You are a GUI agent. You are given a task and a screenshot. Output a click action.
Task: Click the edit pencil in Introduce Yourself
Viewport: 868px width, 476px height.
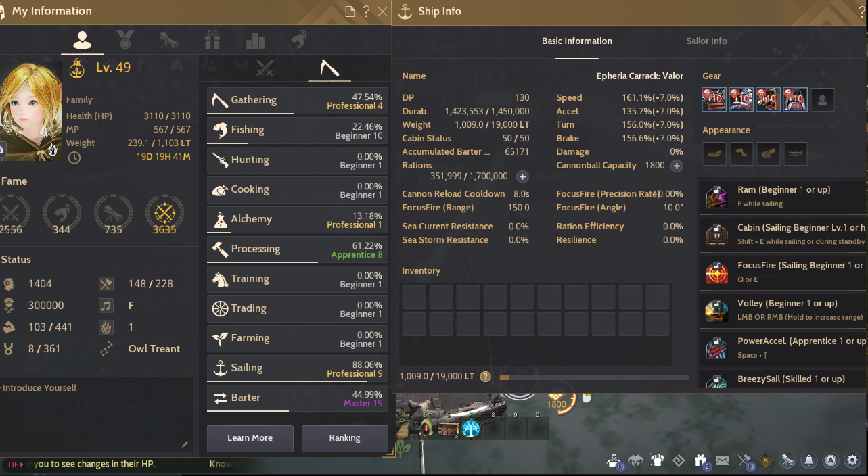click(185, 444)
